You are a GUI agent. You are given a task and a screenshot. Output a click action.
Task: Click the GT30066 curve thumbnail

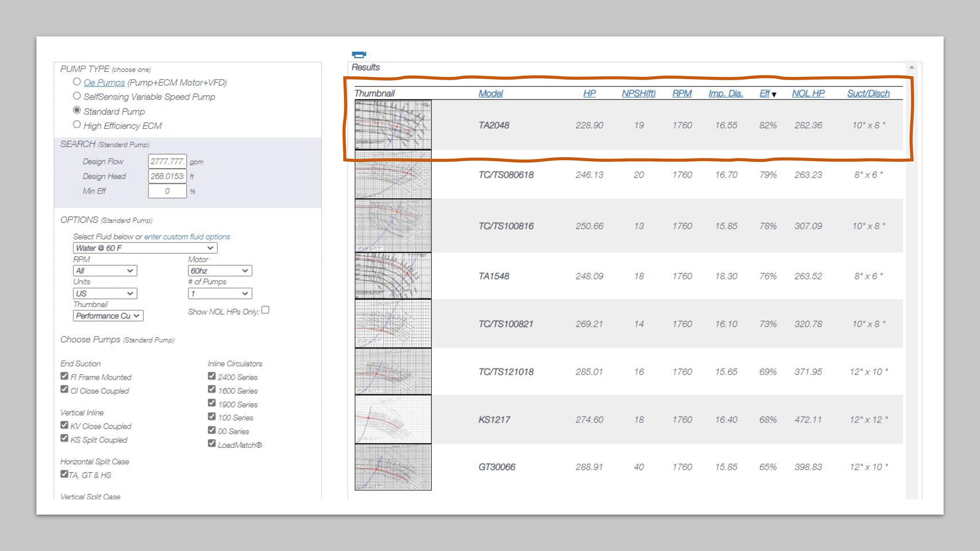tap(393, 467)
